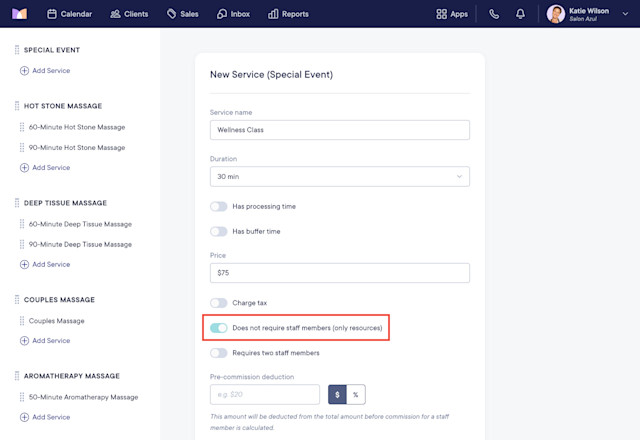Open notifications bell
The height and width of the screenshot is (440, 640).
(x=520, y=14)
